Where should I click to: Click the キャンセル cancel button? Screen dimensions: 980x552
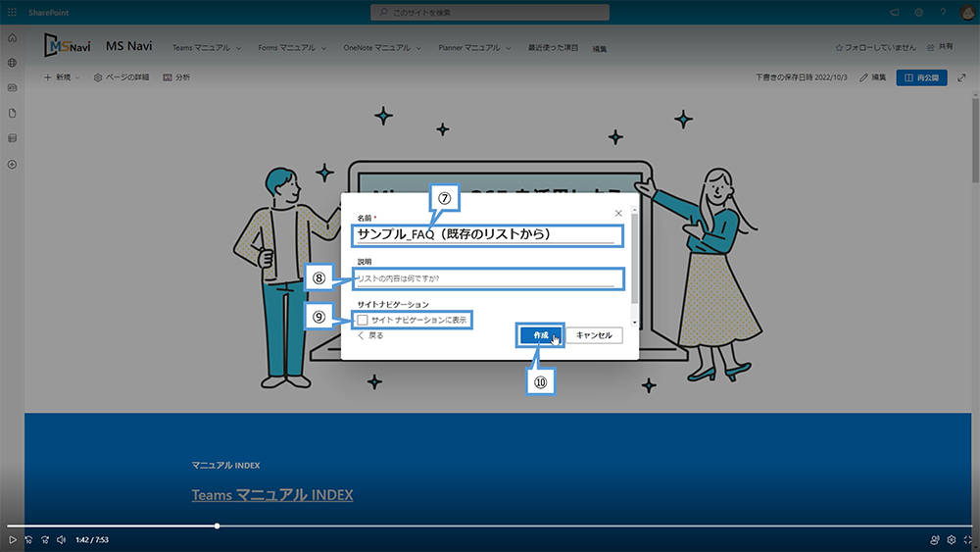pyautogui.click(x=594, y=335)
